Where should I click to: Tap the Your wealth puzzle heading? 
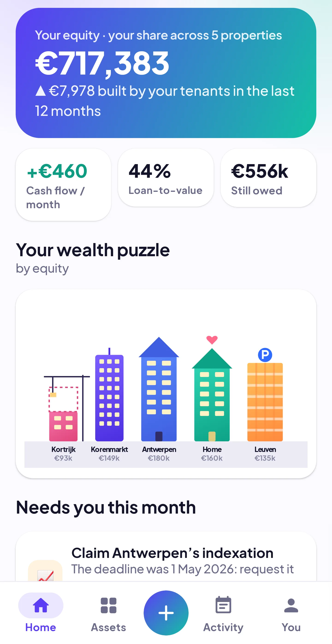click(x=93, y=250)
